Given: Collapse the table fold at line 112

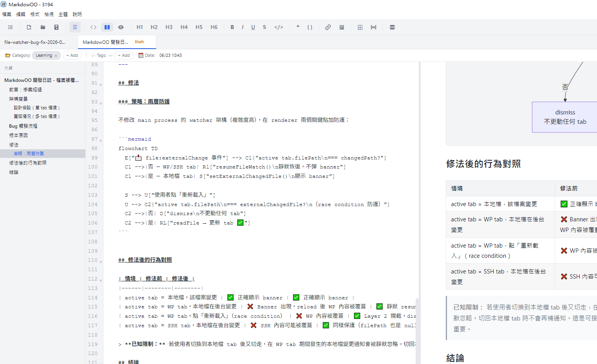Looking at the screenshot, I should click(101, 280).
